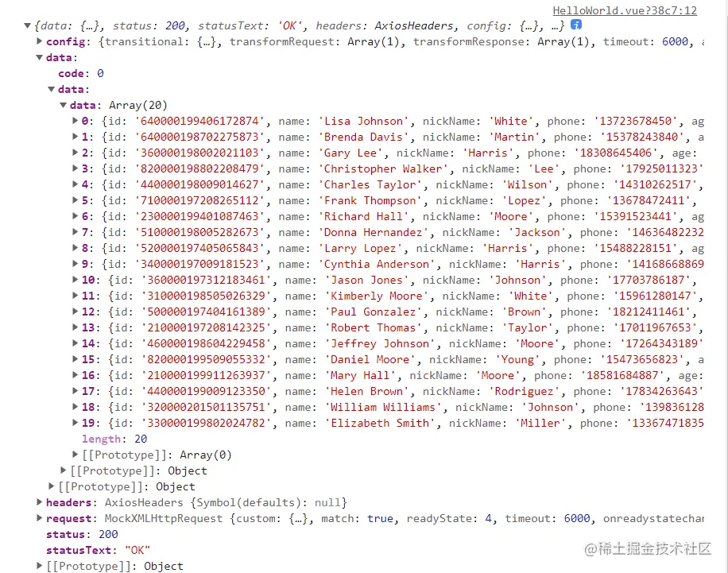Expand array item 10 Jason Jones
The height and width of the screenshot is (573, 728).
tap(76, 280)
